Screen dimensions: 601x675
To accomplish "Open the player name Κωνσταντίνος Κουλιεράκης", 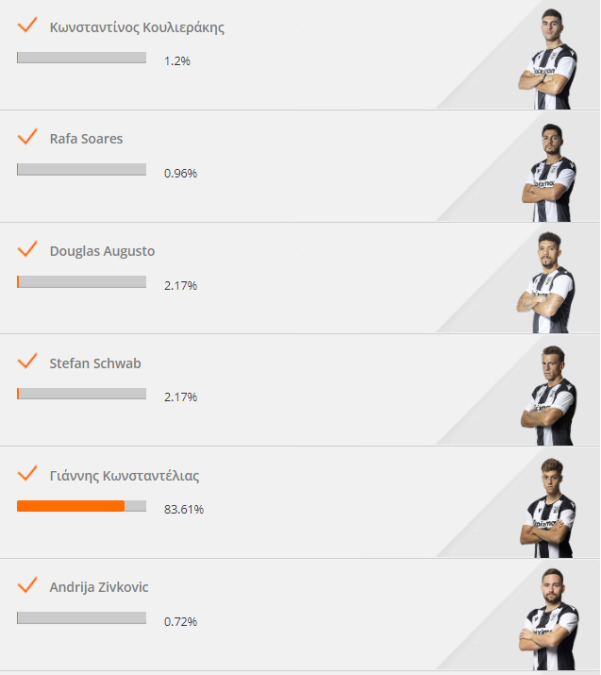I will click(x=137, y=28).
